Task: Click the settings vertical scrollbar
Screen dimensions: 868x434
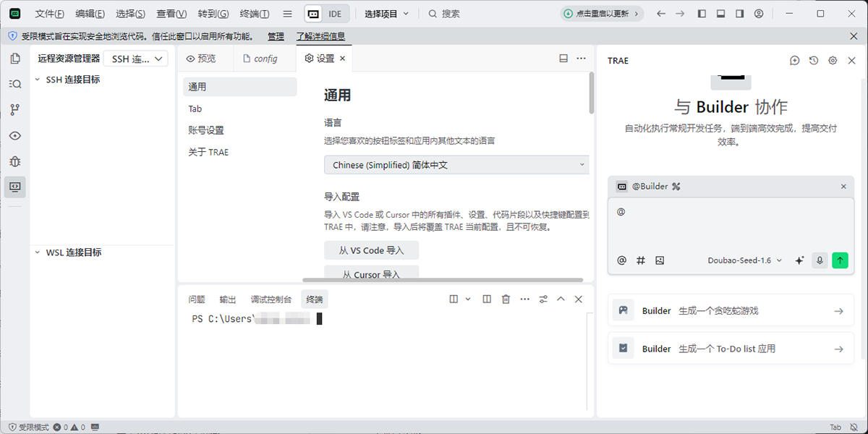Action: click(591, 94)
